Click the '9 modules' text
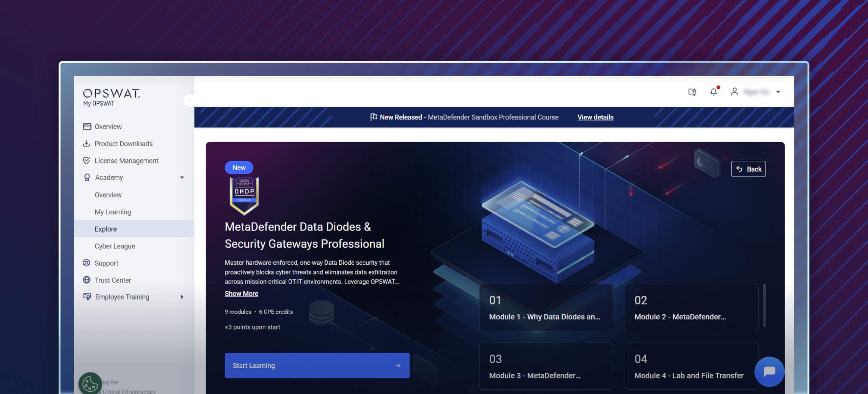Viewport: 868px width, 394px height. (x=238, y=312)
